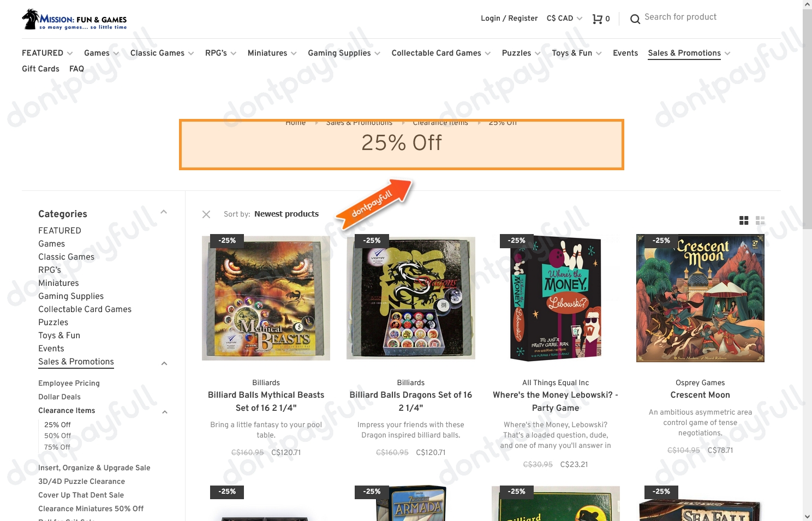Collapse the Sales & Promotions sidebar chevron

click(164, 363)
